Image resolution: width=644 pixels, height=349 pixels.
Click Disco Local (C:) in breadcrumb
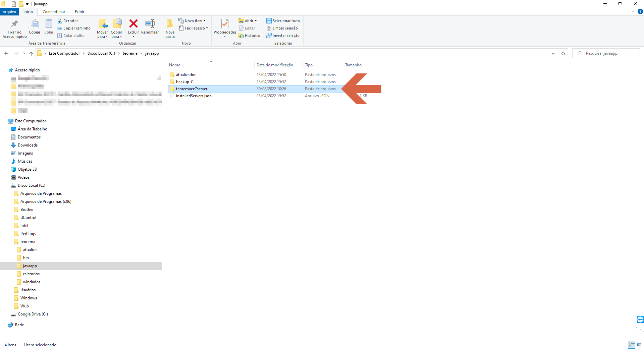(x=101, y=53)
